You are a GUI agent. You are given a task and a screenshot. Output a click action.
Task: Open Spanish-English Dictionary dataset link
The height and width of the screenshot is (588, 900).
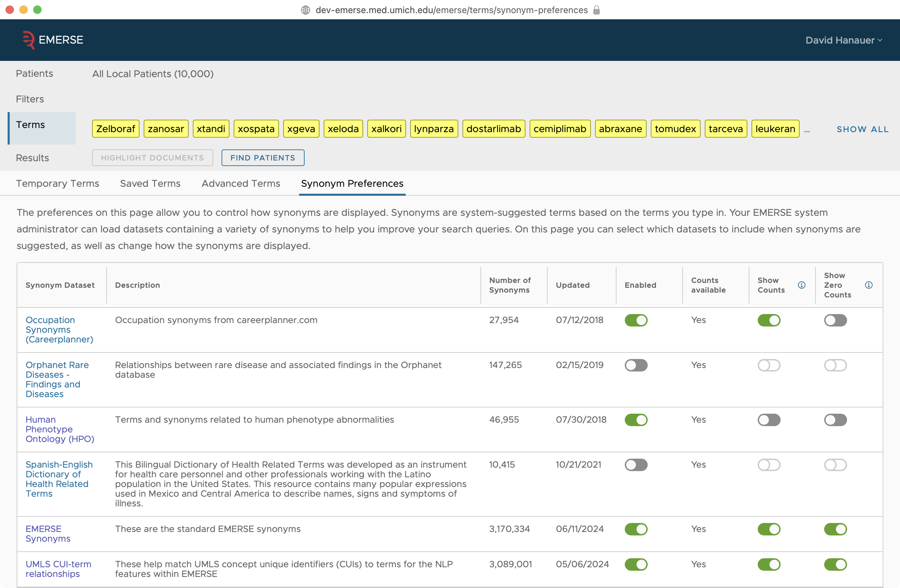(x=59, y=479)
